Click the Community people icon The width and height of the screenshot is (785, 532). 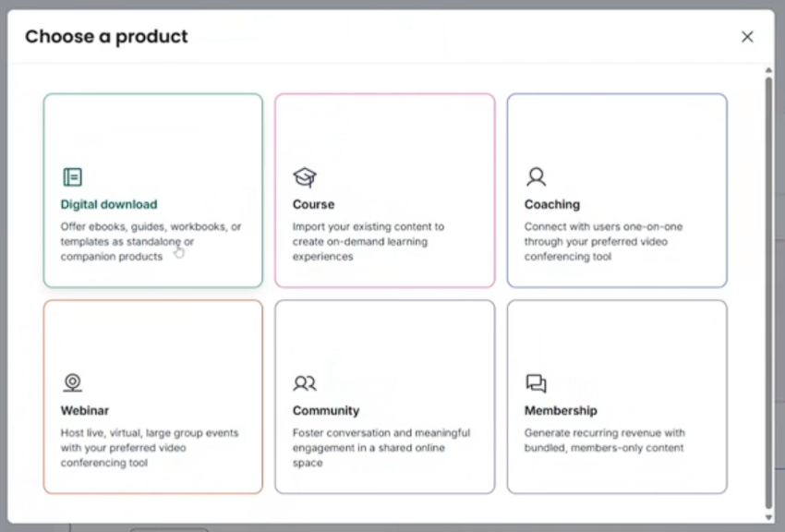(305, 383)
